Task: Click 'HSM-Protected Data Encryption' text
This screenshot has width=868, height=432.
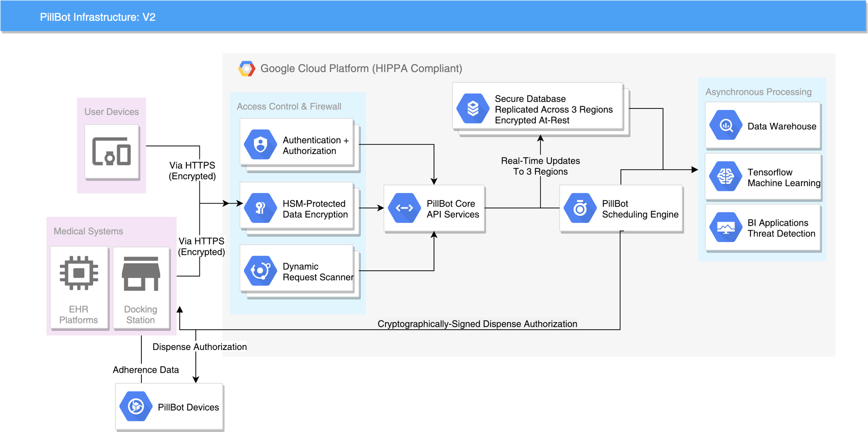Action: [x=315, y=209]
